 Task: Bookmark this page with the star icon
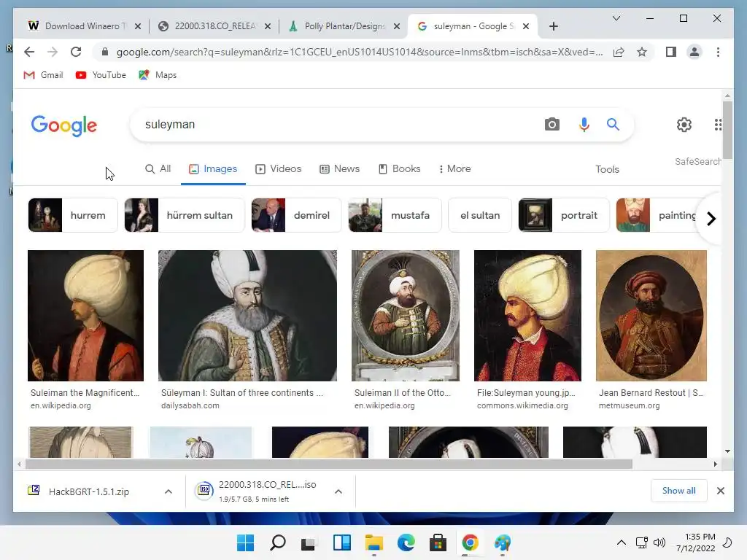[642, 52]
